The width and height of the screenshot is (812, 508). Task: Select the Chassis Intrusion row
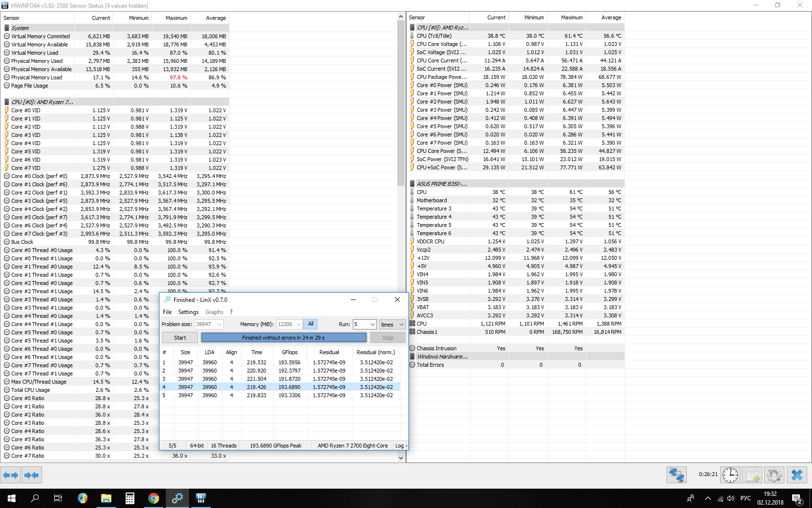[517, 348]
